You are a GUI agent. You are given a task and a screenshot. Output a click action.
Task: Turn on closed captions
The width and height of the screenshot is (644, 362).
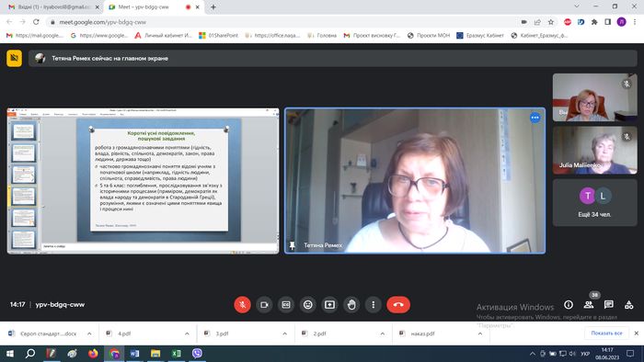[286, 305]
